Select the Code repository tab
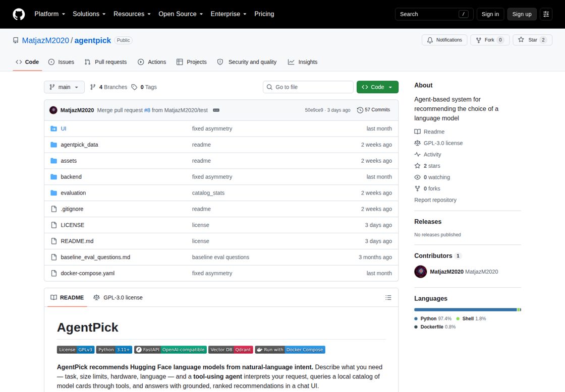Screen dimensions: 565x392 27,62
